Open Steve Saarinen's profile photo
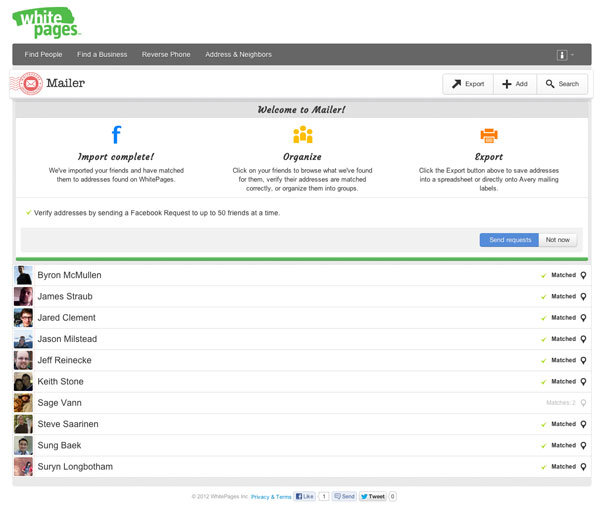The height and width of the screenshot is (531, 600). pyautogui.click(x=23, y=424)
